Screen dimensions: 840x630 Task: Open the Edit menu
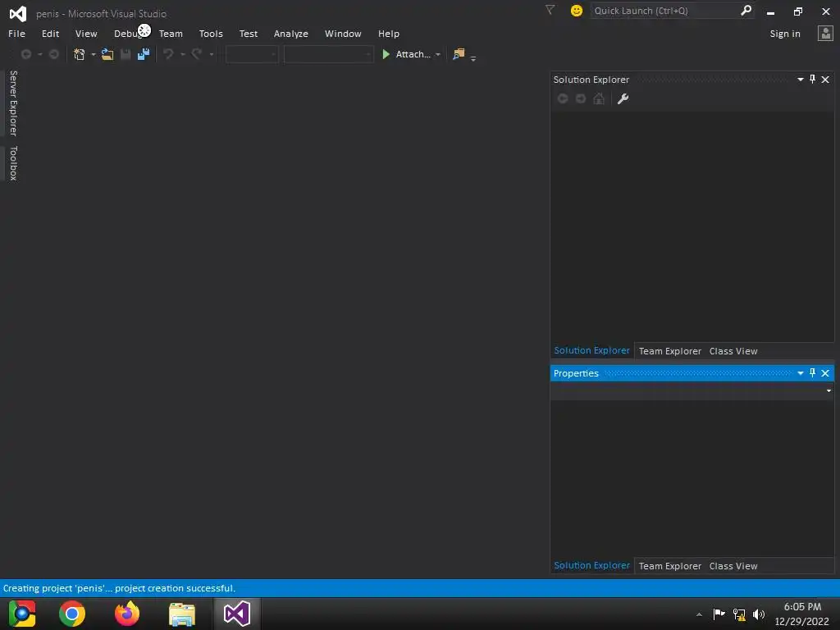point(50,34)
